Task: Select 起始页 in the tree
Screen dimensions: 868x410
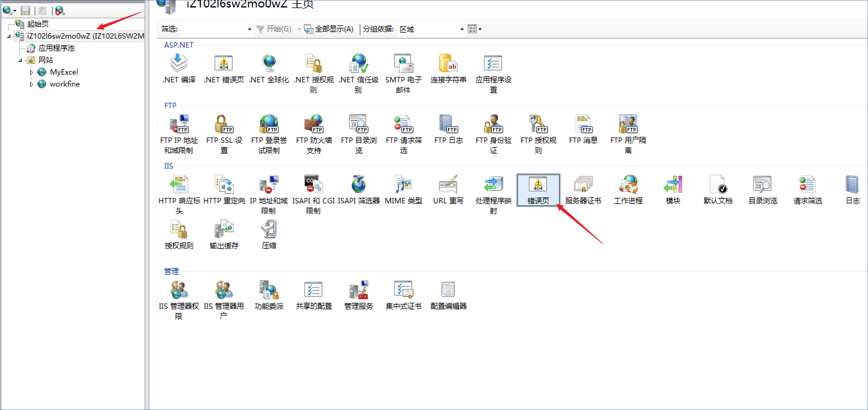Action: (x=38, y=24)
